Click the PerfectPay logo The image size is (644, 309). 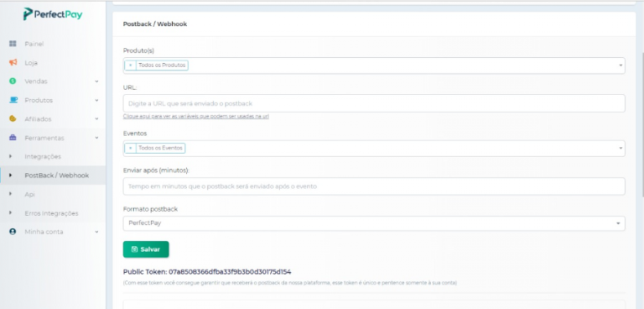[53, 14]
